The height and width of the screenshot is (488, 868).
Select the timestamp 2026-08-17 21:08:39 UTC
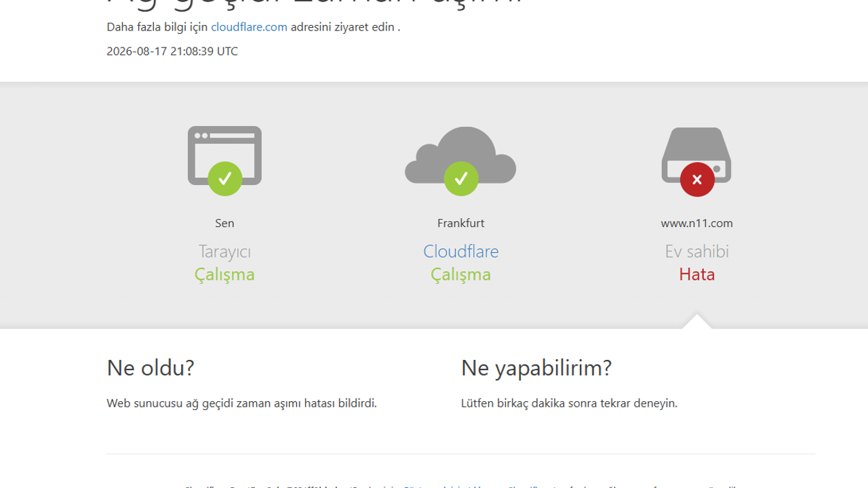pyautogui.click(x=172, y=52)
